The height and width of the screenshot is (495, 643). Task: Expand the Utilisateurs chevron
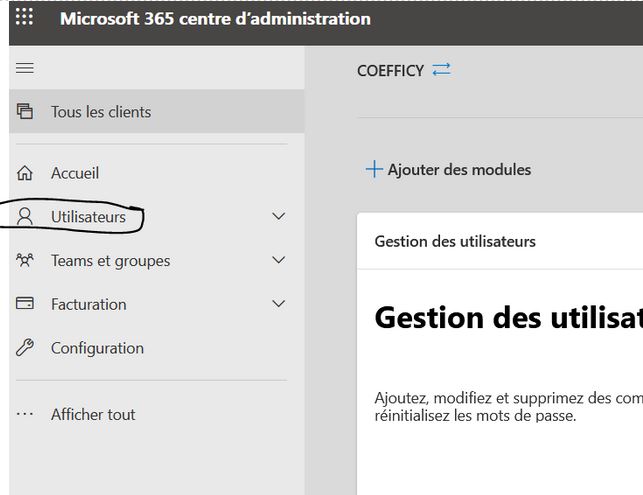click(x=279, y=217)
